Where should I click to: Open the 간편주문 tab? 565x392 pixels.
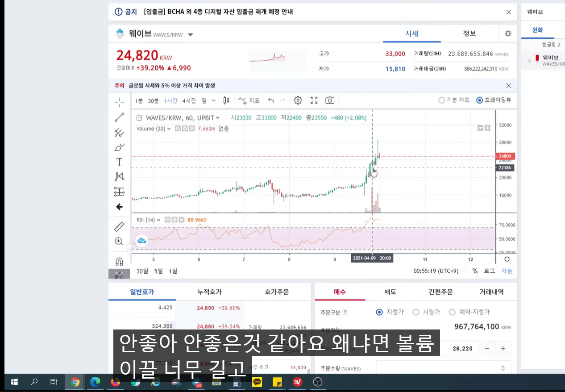tap(441, 292)
